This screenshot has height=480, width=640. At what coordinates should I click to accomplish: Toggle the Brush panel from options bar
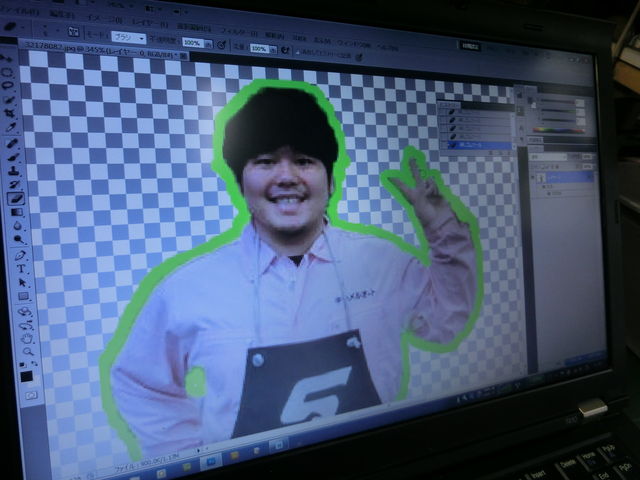pos(73,32)
